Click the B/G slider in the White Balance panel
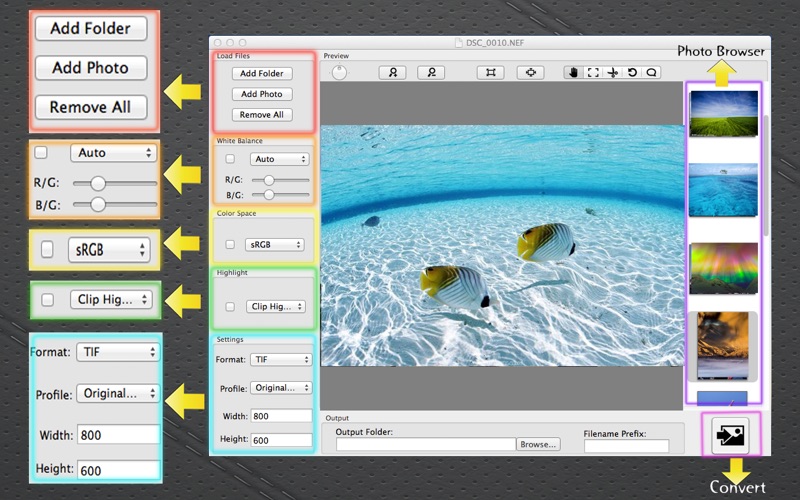 point(281,195)
